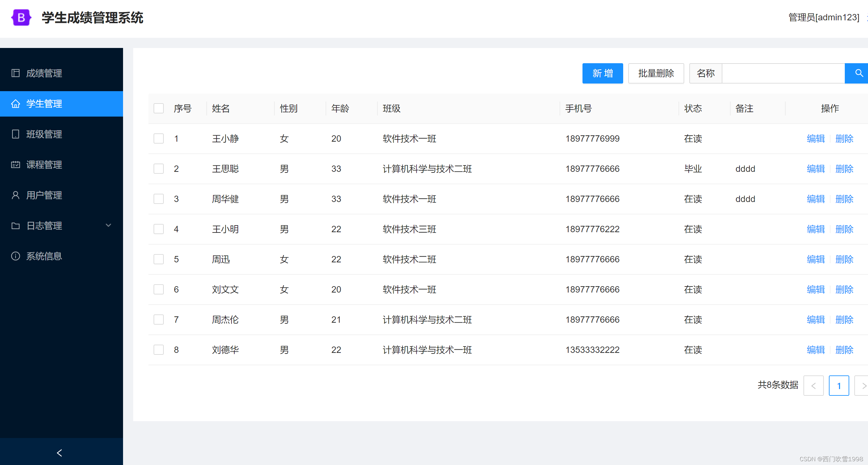
Task: Check the box for row 周迅
Action: click(x=159, y=259)
